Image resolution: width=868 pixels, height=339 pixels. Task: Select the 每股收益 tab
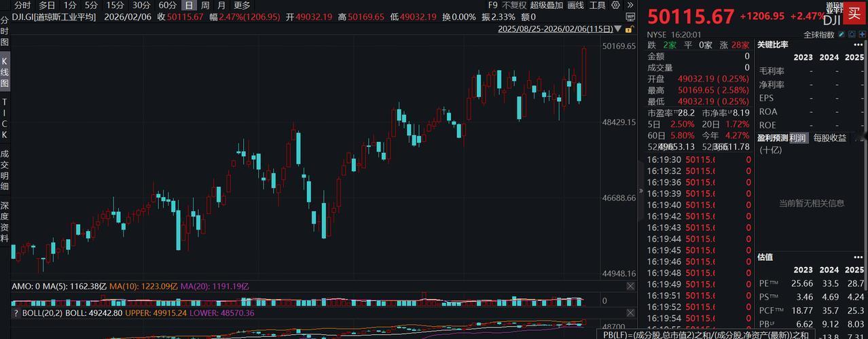(x=830, y=138)
